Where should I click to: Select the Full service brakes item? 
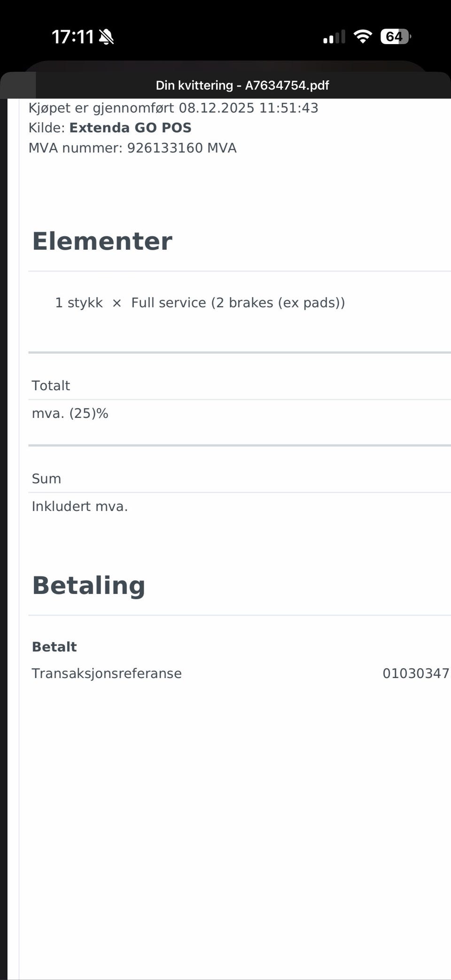tap(238, 303)
